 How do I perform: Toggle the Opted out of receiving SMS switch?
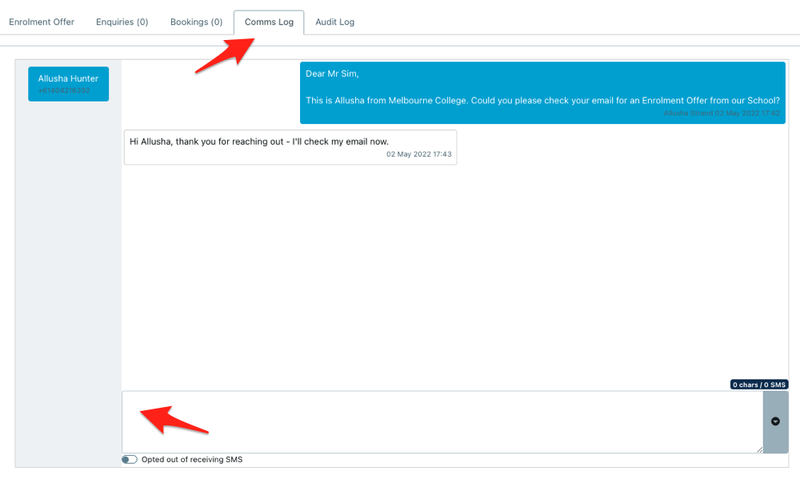[129, 460]
